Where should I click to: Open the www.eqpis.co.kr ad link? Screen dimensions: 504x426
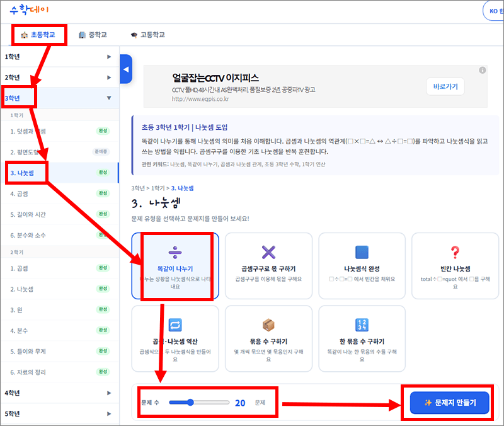pyautogui.click(x=200, y=99)
